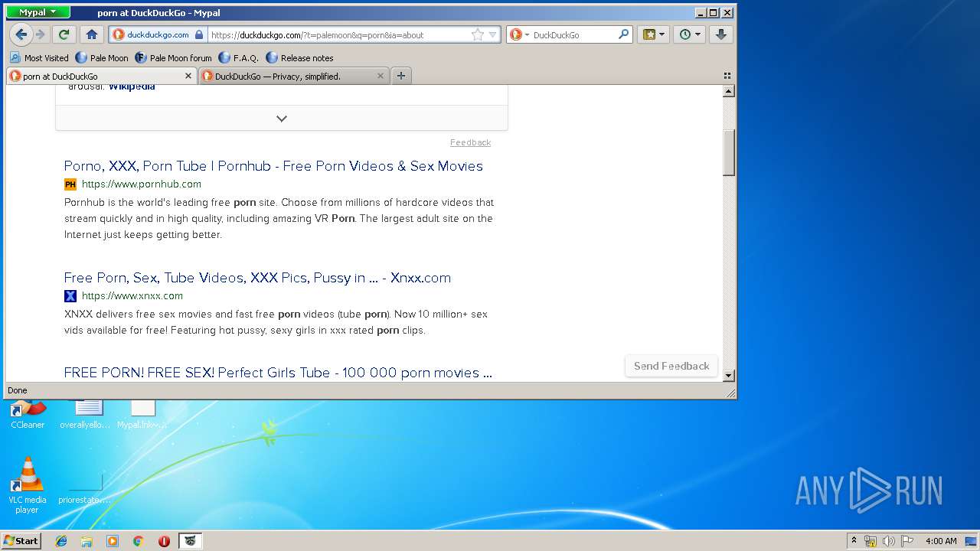Open the Release notes bookmark

click(x=299, y=57)
